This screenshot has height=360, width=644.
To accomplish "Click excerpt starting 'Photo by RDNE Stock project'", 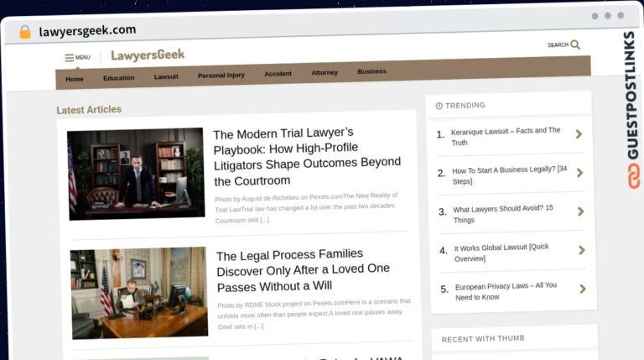I will tap(314, 314).
